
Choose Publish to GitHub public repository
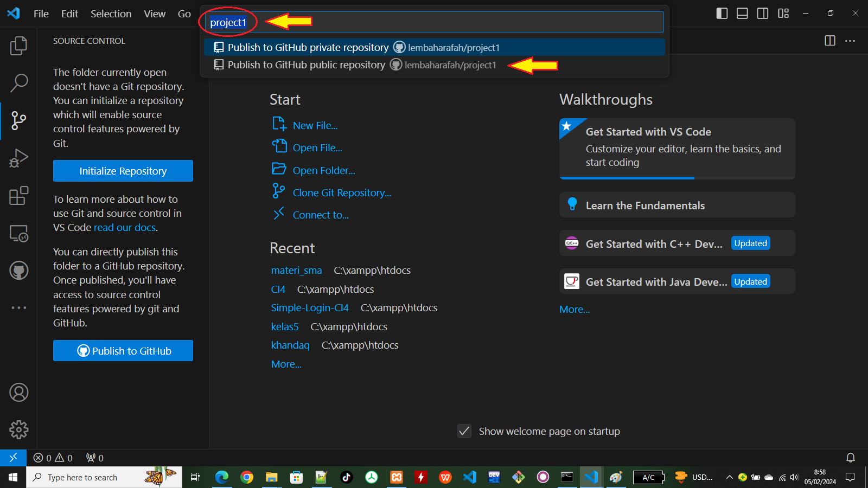[435, 65]
